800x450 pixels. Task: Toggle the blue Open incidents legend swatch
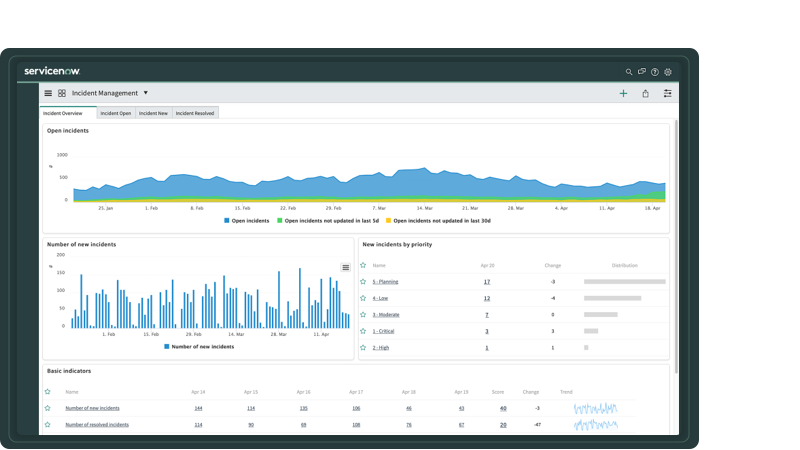(227, 220)
